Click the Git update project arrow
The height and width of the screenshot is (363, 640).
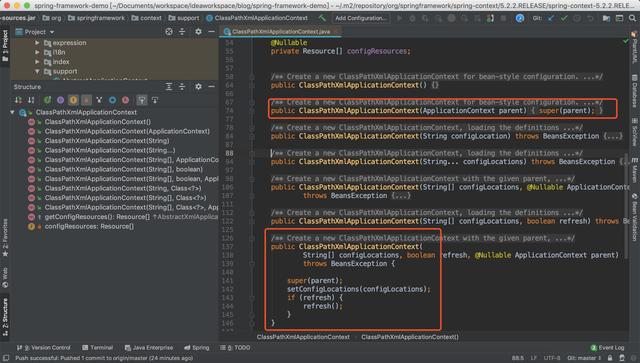pyautogui.click(x=551, y=18)
